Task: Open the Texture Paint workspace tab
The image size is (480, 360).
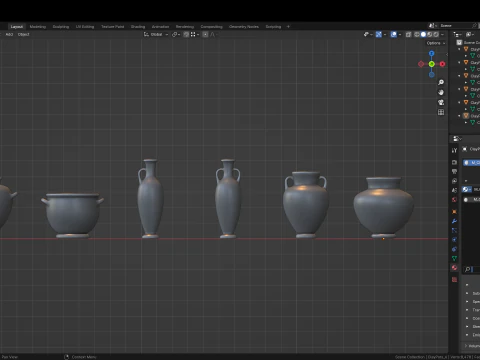Action: (x=112, y=27)
